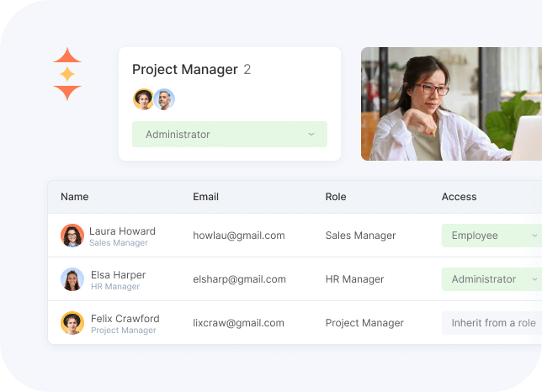Click email elsharp@gmail.com
This screenshot has height=392, width=542.
pyautogui.click(x=239, y=279)
